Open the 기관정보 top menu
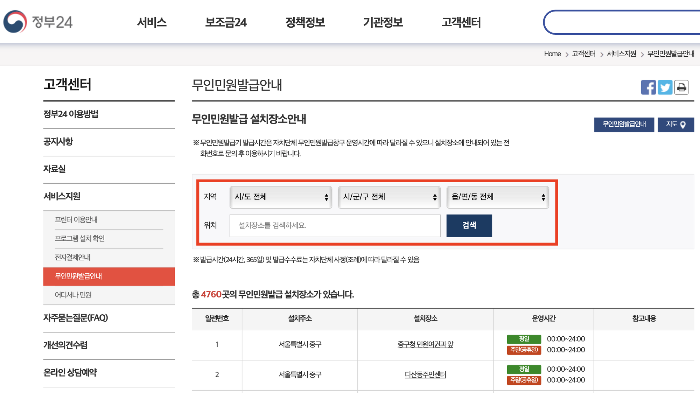 click(x=383, y=22)
